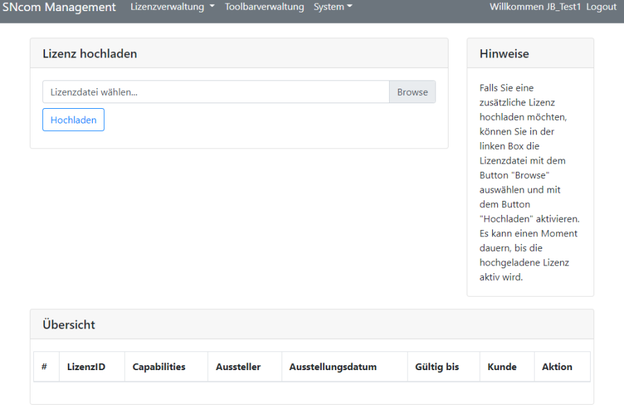624x420 pixels.
Task: Select the Gültig bis column header
Action: [437, 367]
